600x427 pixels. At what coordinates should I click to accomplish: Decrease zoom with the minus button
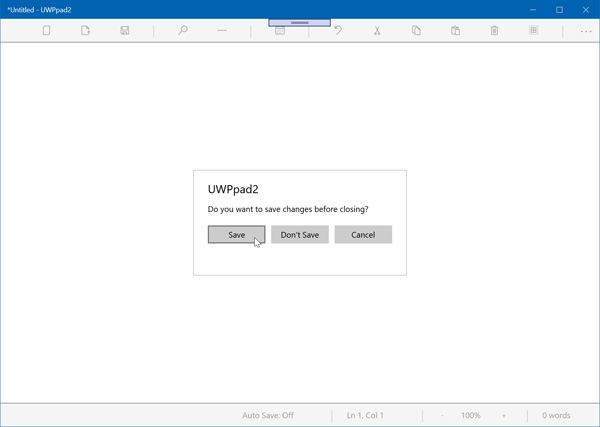point(442,415)
